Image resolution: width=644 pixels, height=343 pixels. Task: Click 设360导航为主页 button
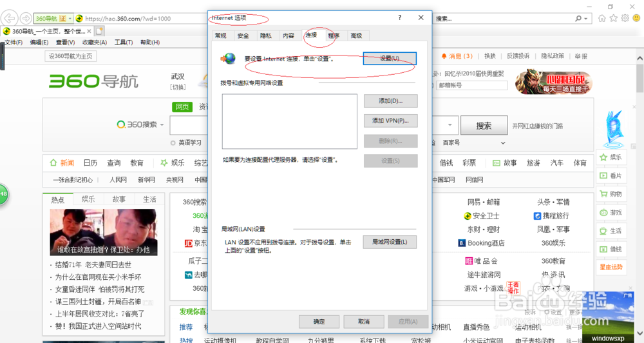(x=71, y=56)
